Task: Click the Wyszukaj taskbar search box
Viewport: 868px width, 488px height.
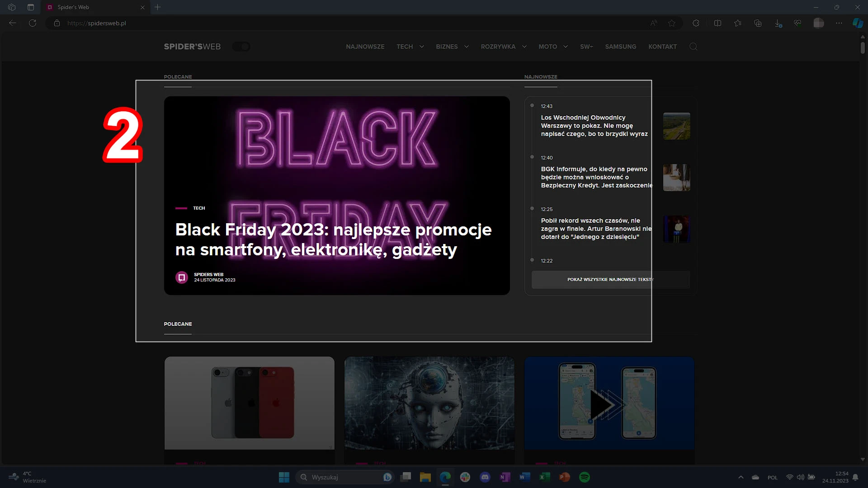Action: click(344, 477)
